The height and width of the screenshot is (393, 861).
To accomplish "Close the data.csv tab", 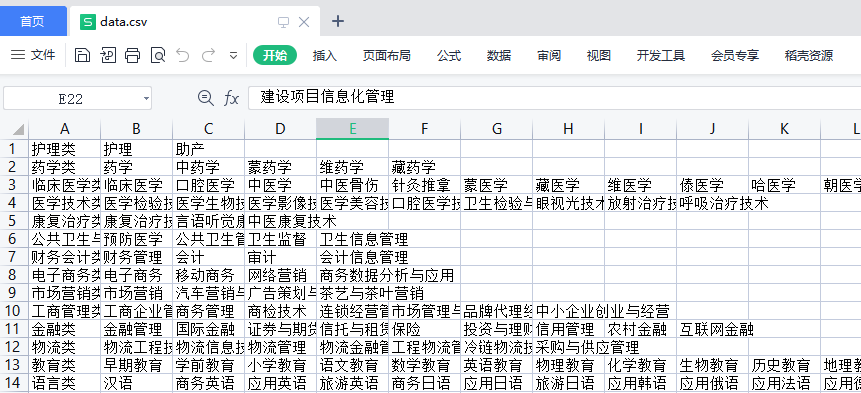I will pos(304,22).
